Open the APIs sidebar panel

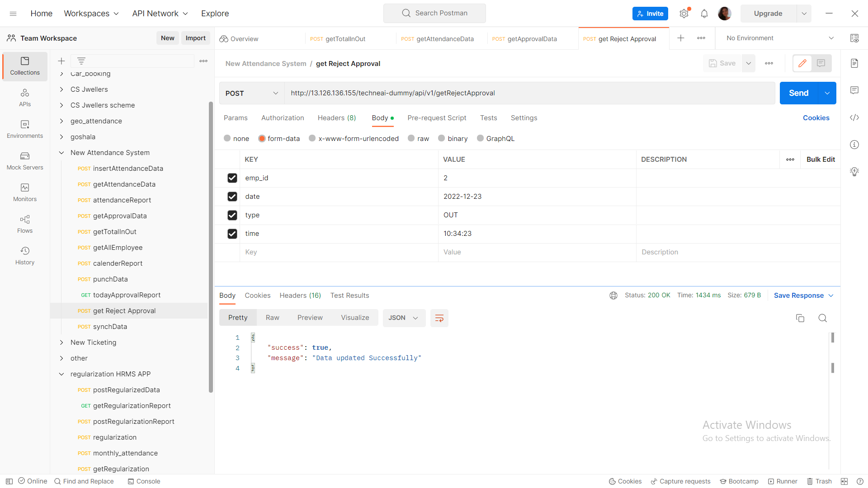[x=25, y=98]
